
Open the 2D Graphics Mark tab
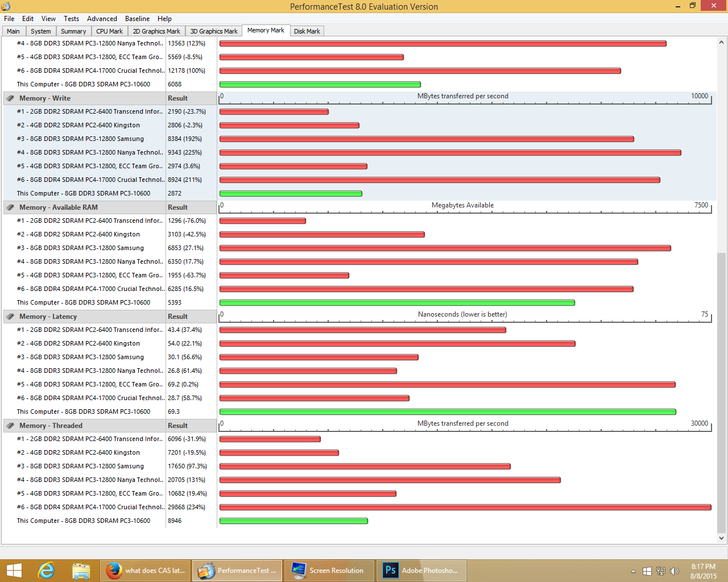point(157,31)
